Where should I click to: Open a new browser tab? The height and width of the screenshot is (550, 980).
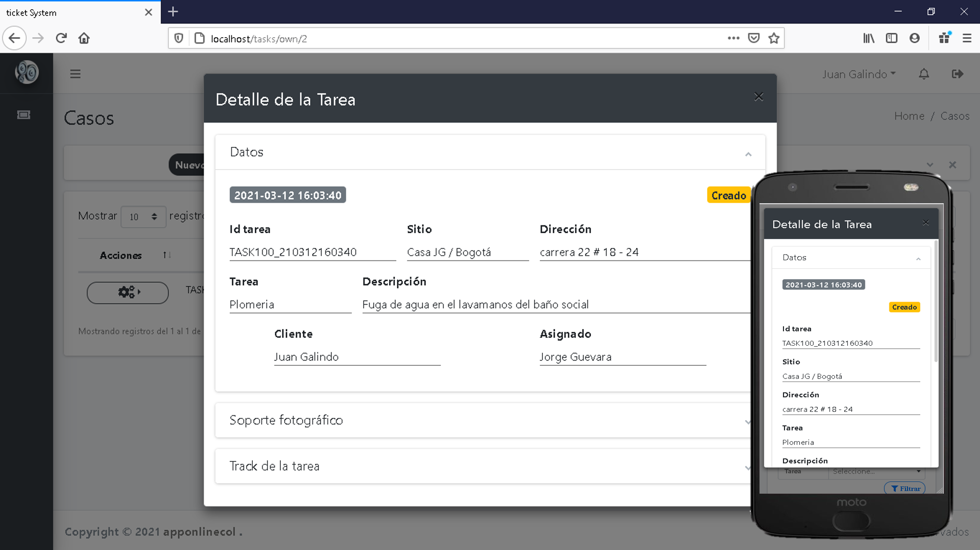click(x=173, y=12)
